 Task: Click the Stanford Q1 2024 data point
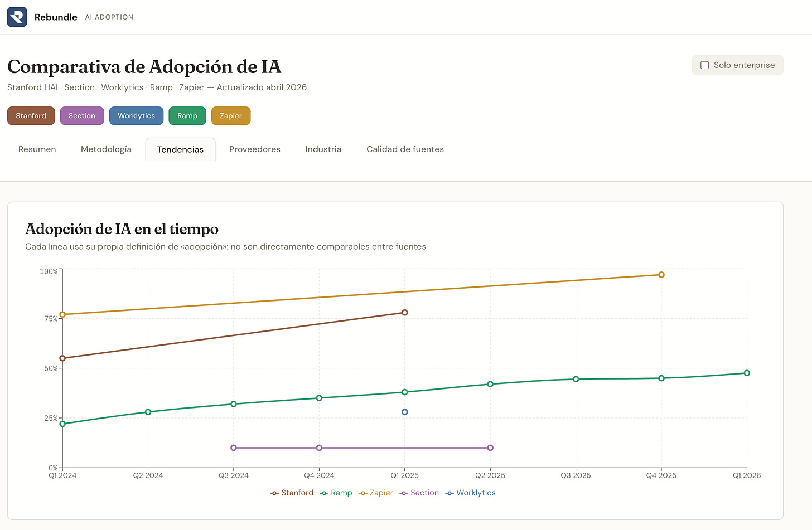point(62,358)
